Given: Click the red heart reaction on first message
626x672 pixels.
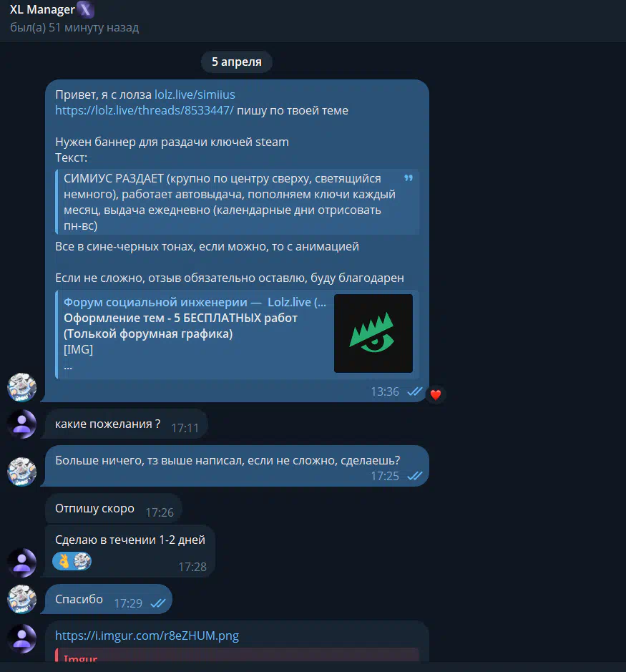Looking at the screenshot, I should point(435,394).
